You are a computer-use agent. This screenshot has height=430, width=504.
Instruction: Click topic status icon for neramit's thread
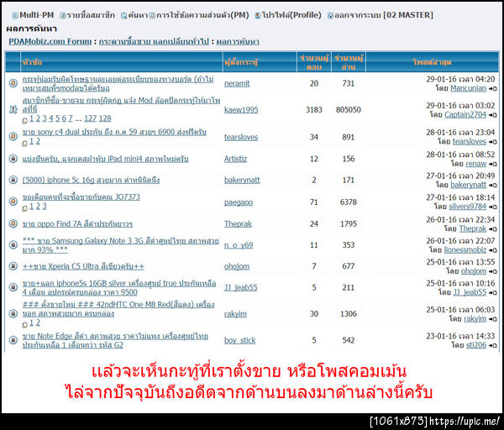tap(13, 83)
